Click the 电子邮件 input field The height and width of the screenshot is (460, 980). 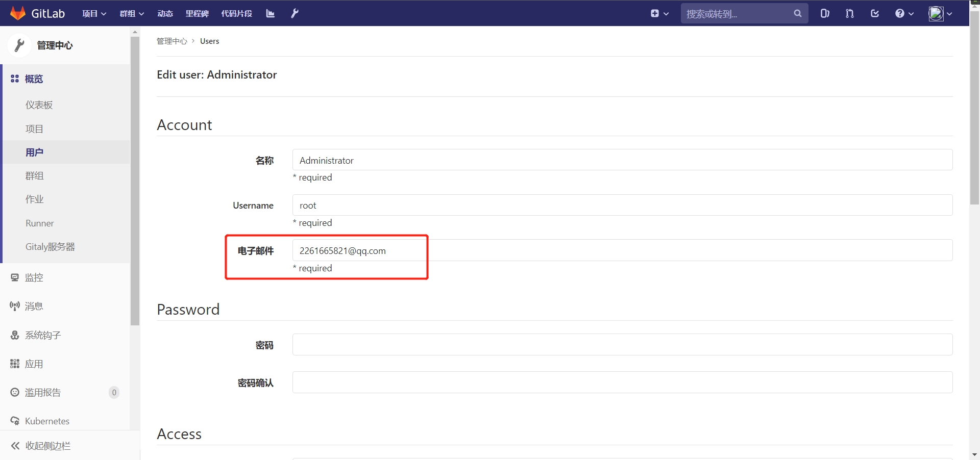622,250
